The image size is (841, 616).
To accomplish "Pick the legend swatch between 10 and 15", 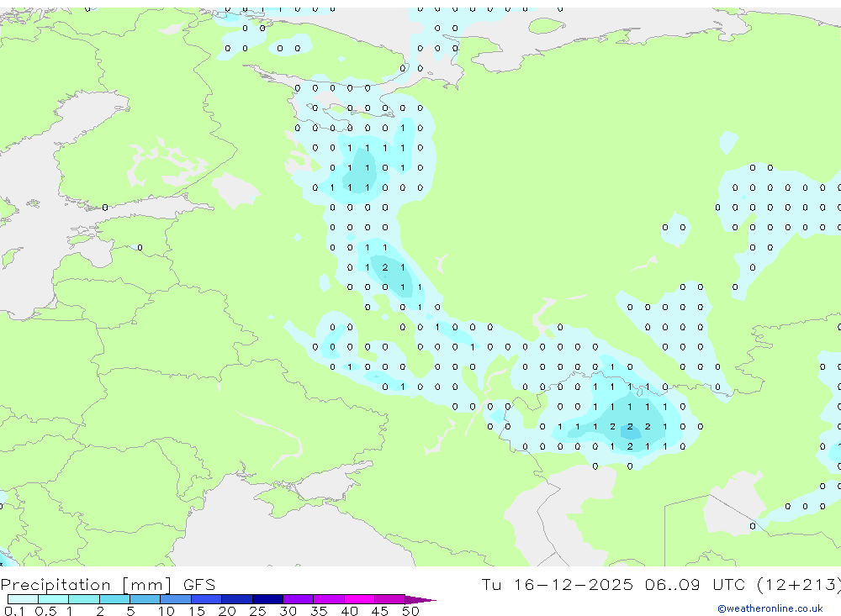I will [176, 599].
